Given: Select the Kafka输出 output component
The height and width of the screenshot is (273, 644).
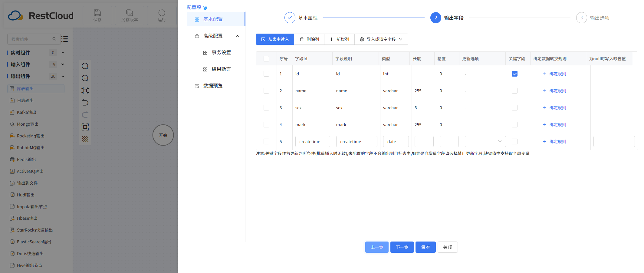Looking at the screenshot, I should point(23,112).
